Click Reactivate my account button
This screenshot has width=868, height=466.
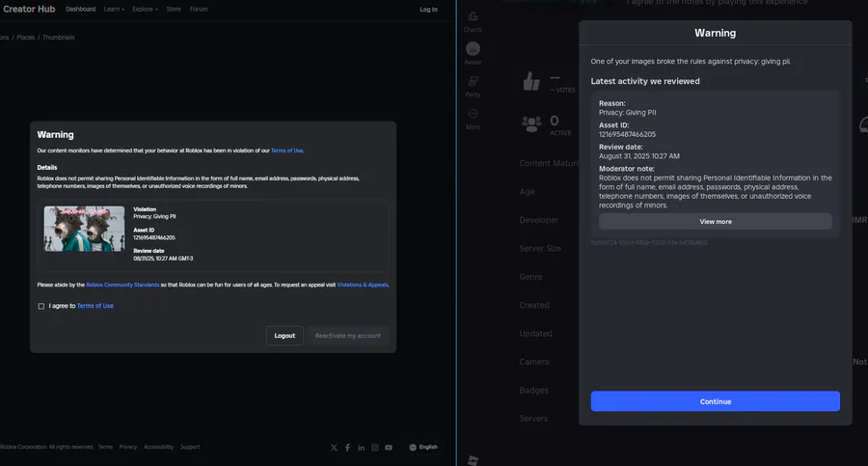click(347, 336)
